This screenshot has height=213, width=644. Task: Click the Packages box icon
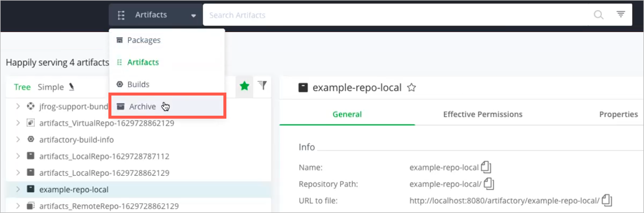click(120, 40)
